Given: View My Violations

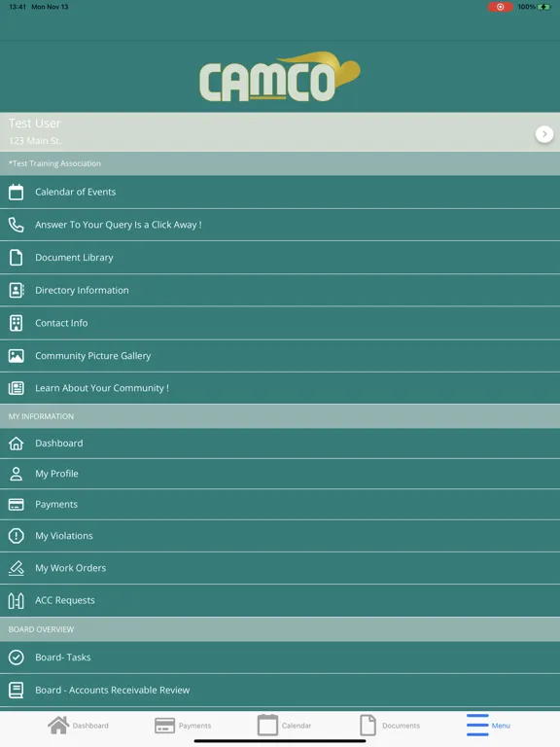Looking at the screenshot, I should 280,536.
